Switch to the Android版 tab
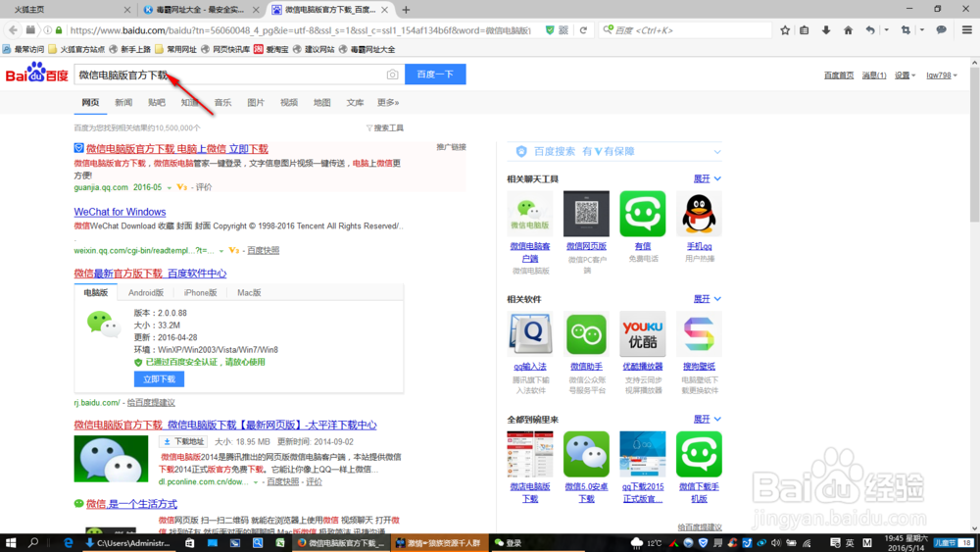980x552 pixels. [146, 292]
